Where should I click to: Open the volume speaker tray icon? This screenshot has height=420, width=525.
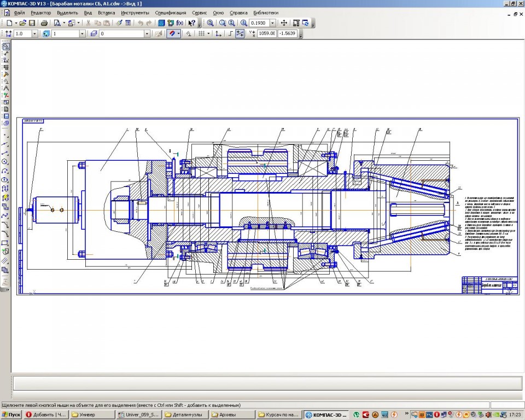pyautogui.click(x=488, y=415)
